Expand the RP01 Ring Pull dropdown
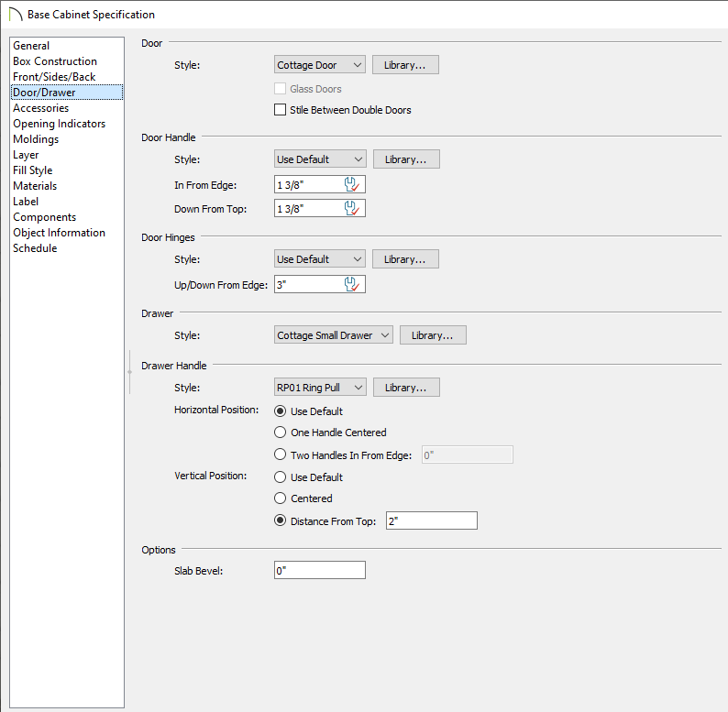 click(x=320, y=388)
